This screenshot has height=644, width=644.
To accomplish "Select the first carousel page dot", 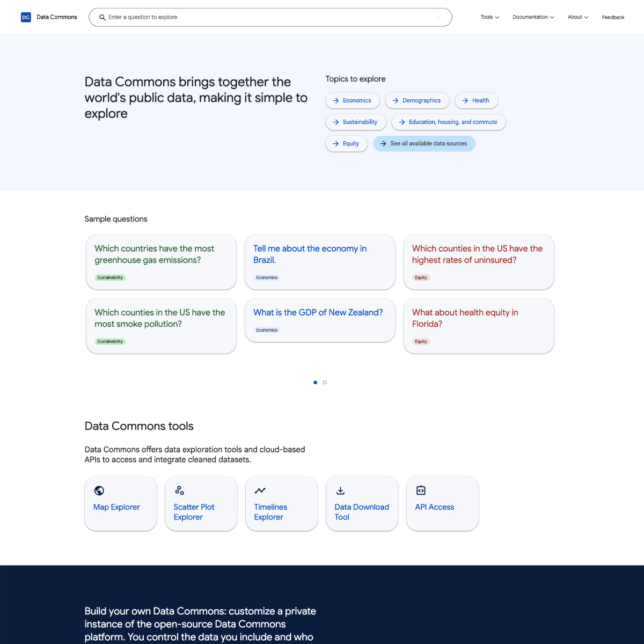I will pyautogui.click(x=315, y=383).
